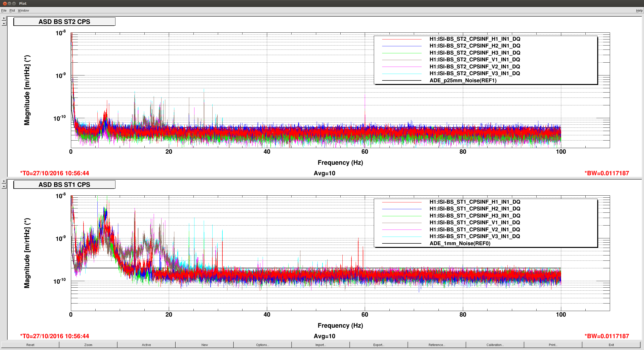Click the top plot's Frequency (Hz) axis label
Screen dimensions: 644x350
click(x=340, y=163)
